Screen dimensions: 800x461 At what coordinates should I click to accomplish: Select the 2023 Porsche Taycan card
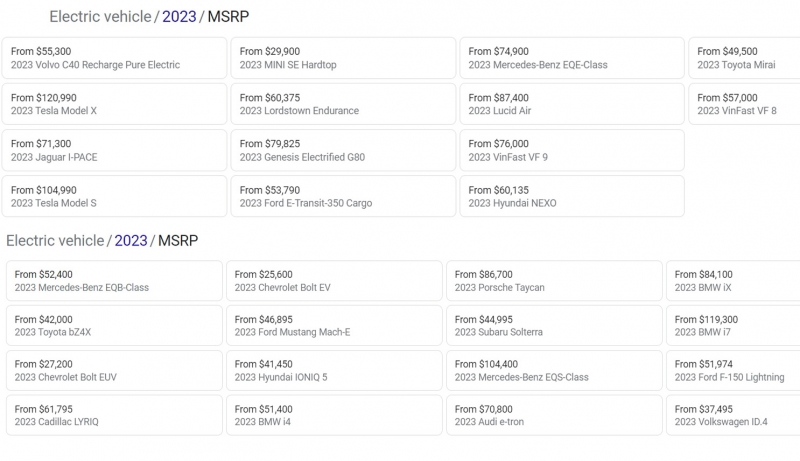tap(553, 281)
